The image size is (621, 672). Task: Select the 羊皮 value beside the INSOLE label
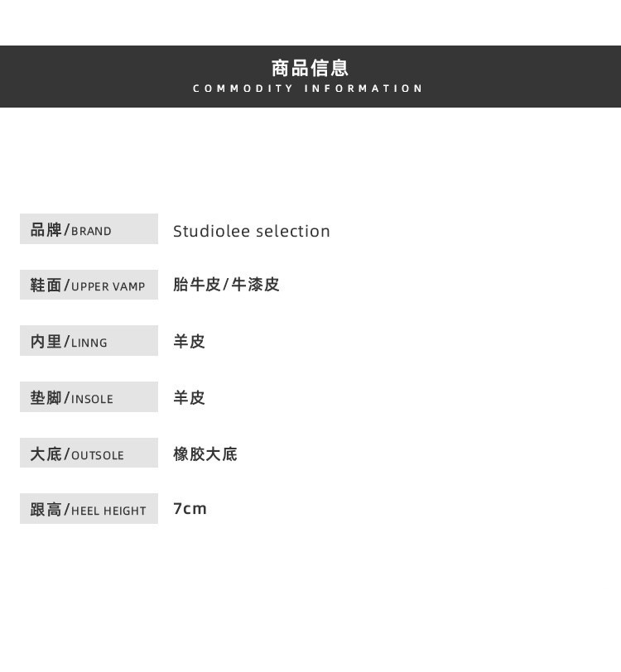click(x=189, y=397)
